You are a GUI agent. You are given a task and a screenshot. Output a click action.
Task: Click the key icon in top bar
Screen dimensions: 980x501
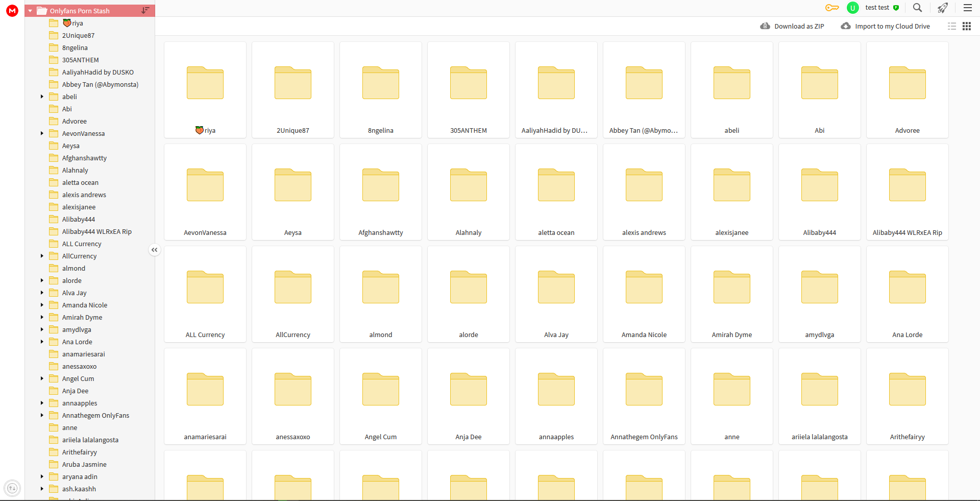832,8
